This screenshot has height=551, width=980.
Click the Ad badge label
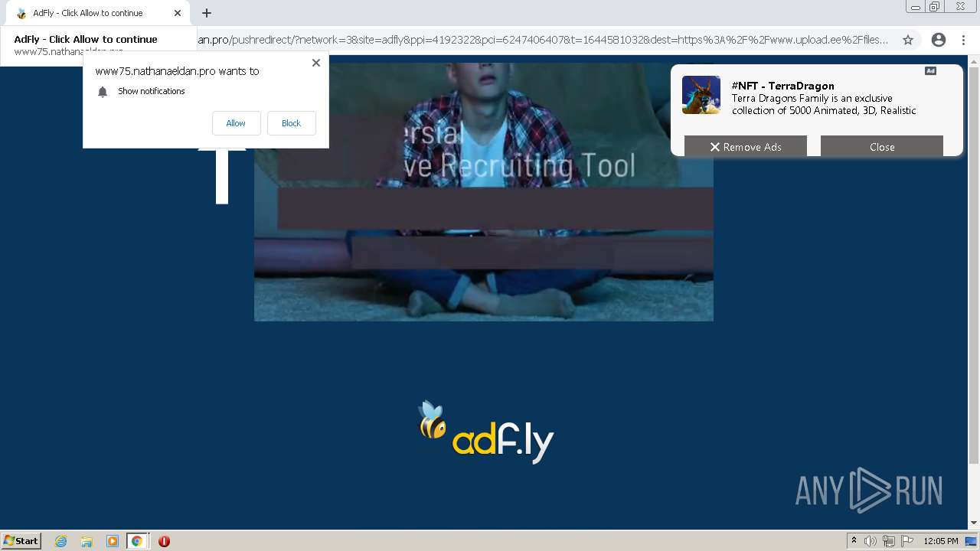point(930,71)
